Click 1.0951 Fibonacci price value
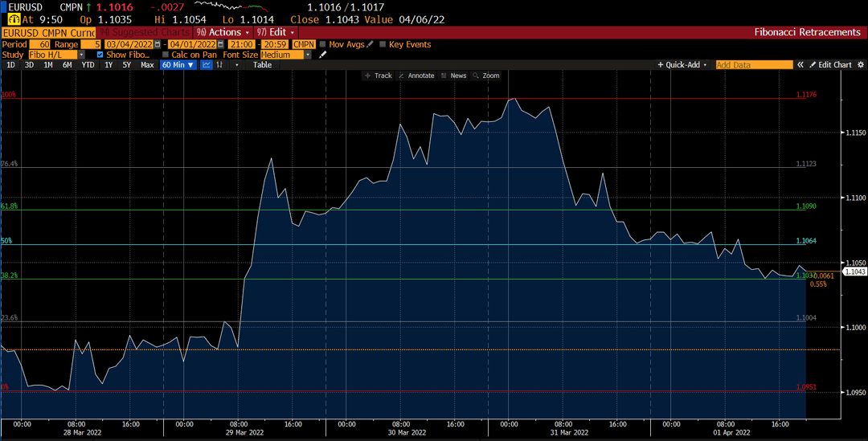Screen dimensions: 868x441 click(x=806, y=387)
